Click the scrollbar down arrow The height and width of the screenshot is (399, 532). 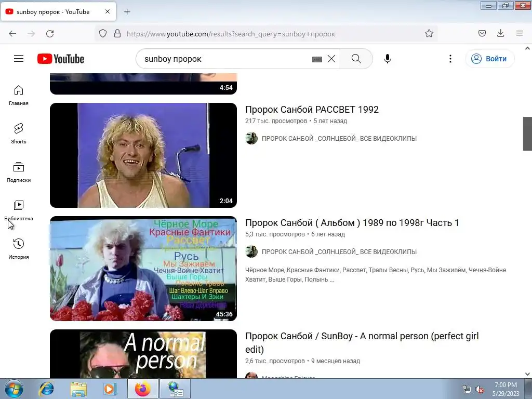[527, 374]
